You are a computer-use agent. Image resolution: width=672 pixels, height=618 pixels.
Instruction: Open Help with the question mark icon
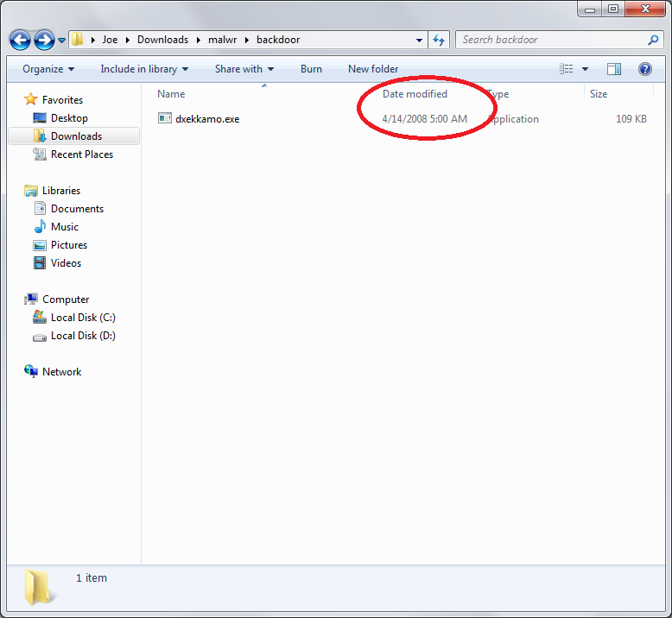pos(645,69)
